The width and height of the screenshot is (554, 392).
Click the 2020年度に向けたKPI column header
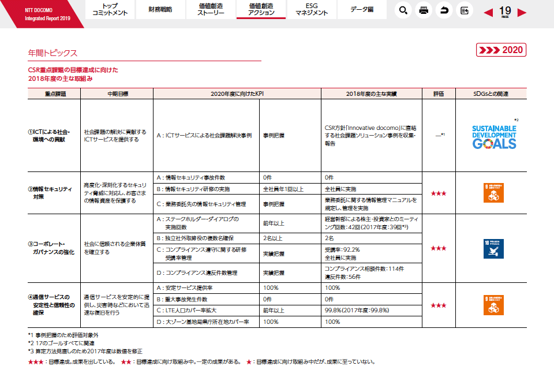pos(237,94)
